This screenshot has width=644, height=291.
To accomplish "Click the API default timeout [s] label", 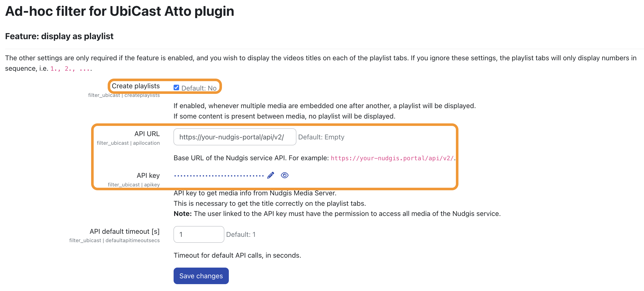I will 124,231.
